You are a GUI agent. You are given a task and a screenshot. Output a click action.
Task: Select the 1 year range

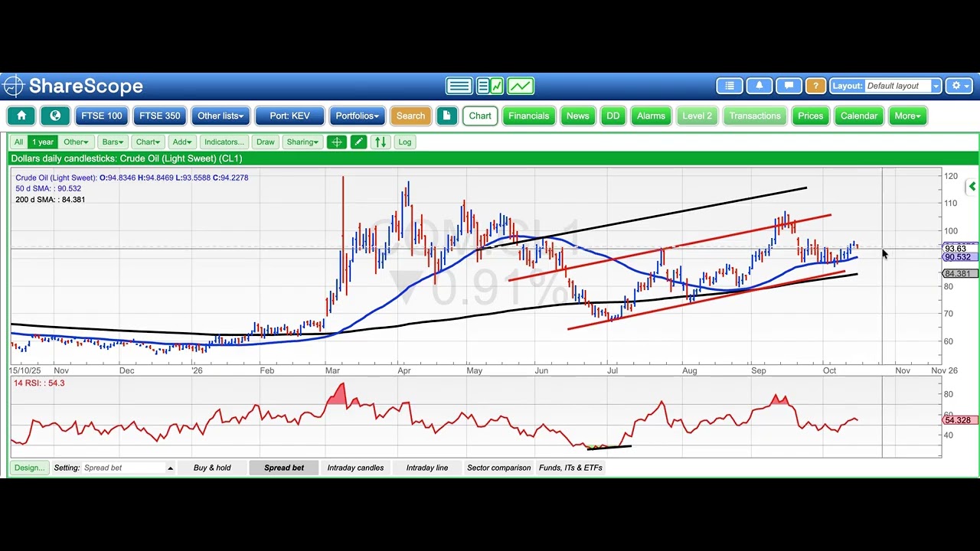point(43,142)
